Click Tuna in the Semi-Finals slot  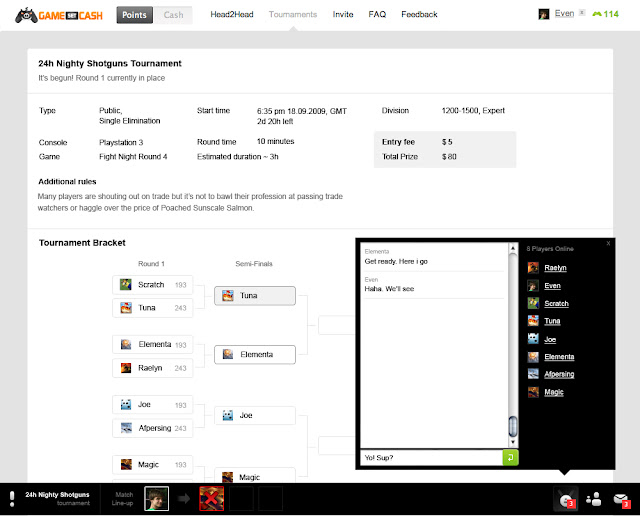[x=255, y=296]
